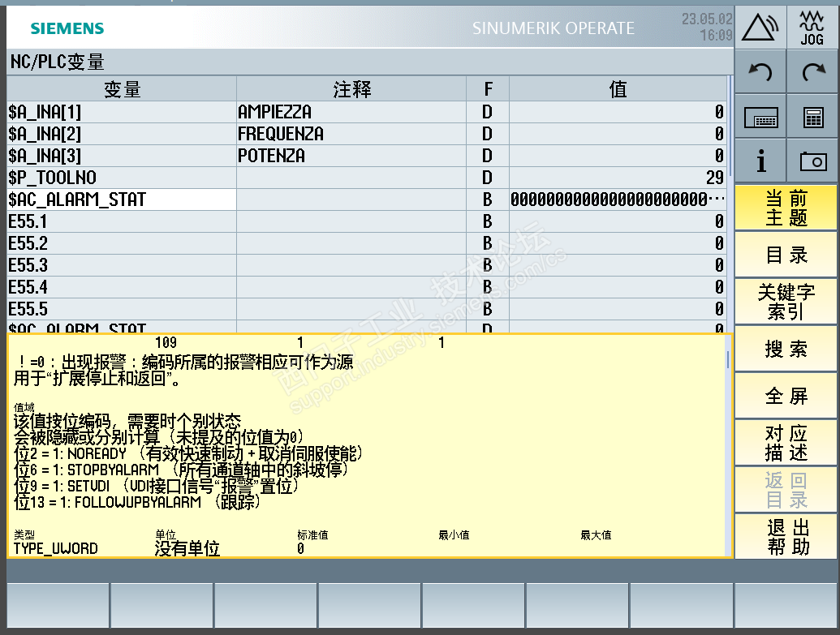Click the format cell B of E55.1
840x635 pixels.
(x=488, y=221)
